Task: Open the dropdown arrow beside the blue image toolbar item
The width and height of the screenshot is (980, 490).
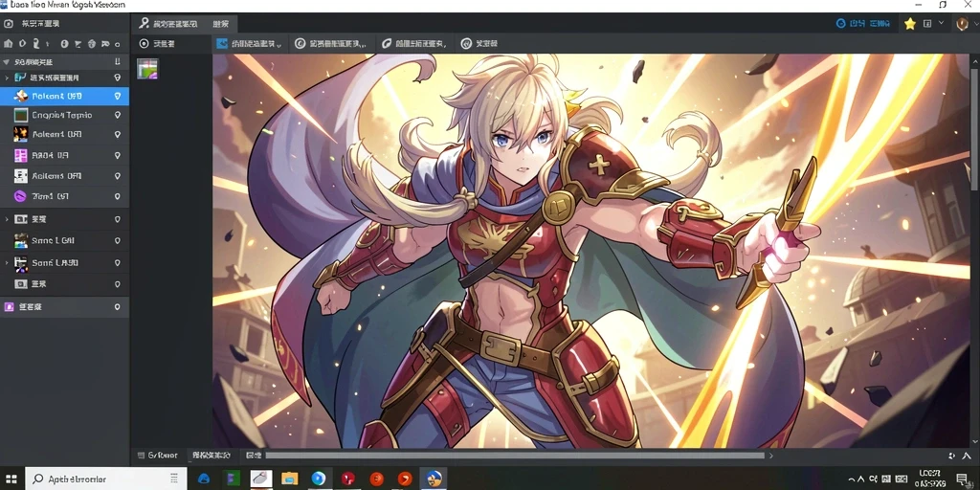Action: point(278,45)
